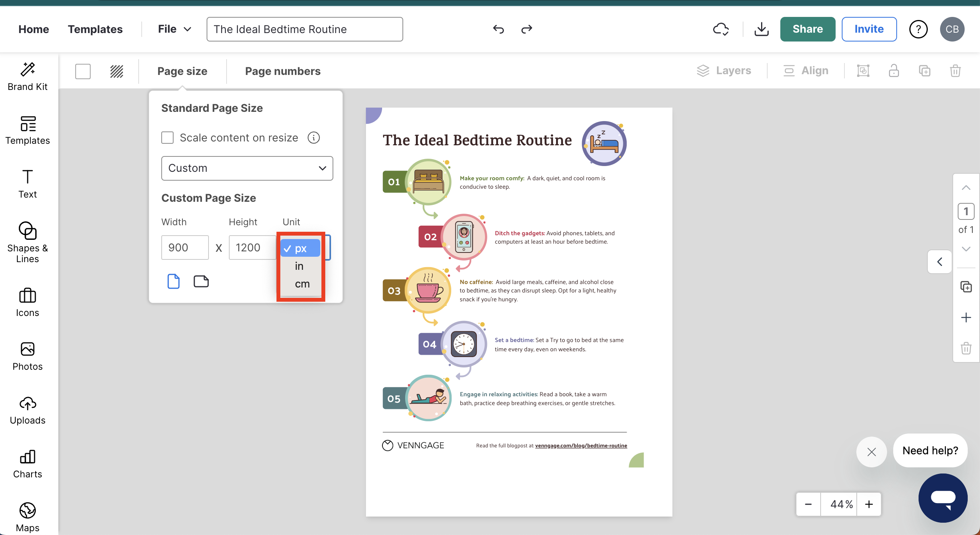Choose cm from unit dropdown
The height and width of the screenshot is (535, 980).
click(x=302, y=284)
